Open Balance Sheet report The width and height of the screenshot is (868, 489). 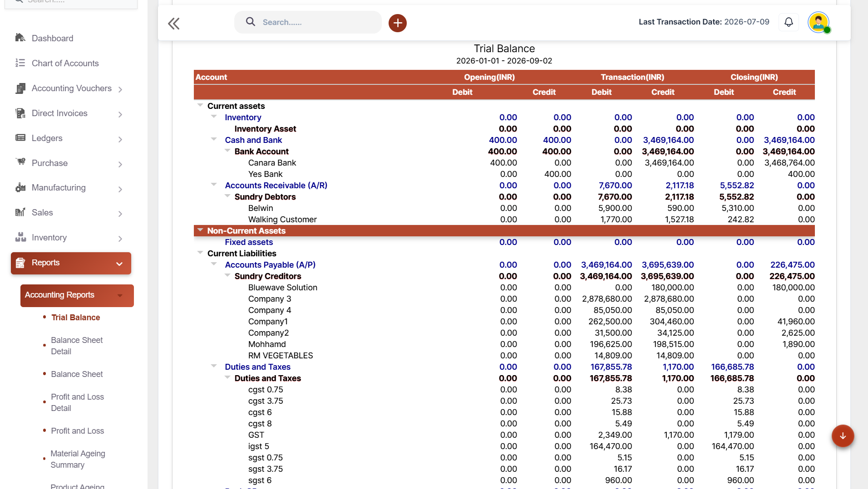[77, 374]
